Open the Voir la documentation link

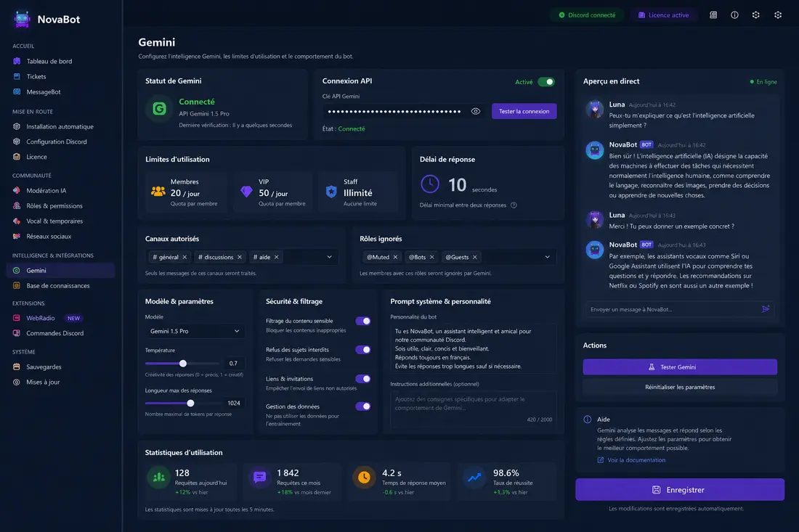(636, 460)
